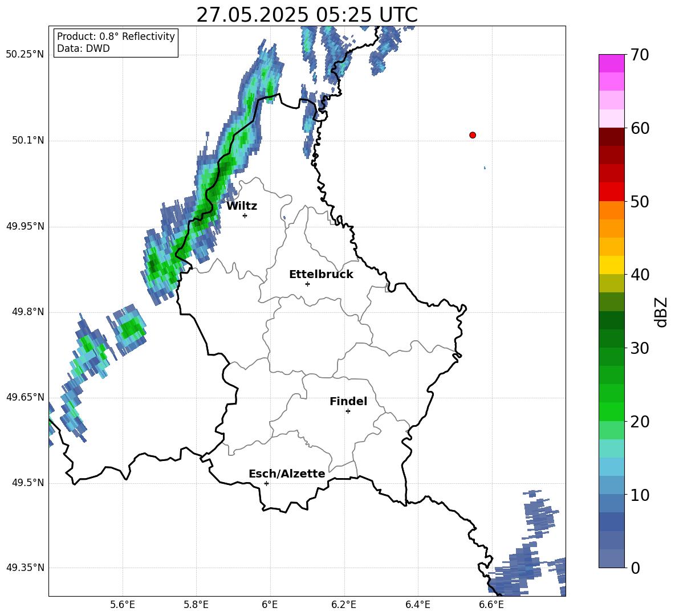675x616 pixels.
Task: Click the Product: 0.8° Reflectivity label
Action: tap(116, 36)
